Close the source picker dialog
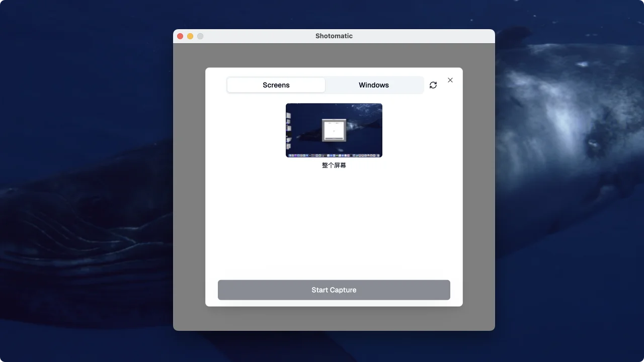 (x=450, y=80)
